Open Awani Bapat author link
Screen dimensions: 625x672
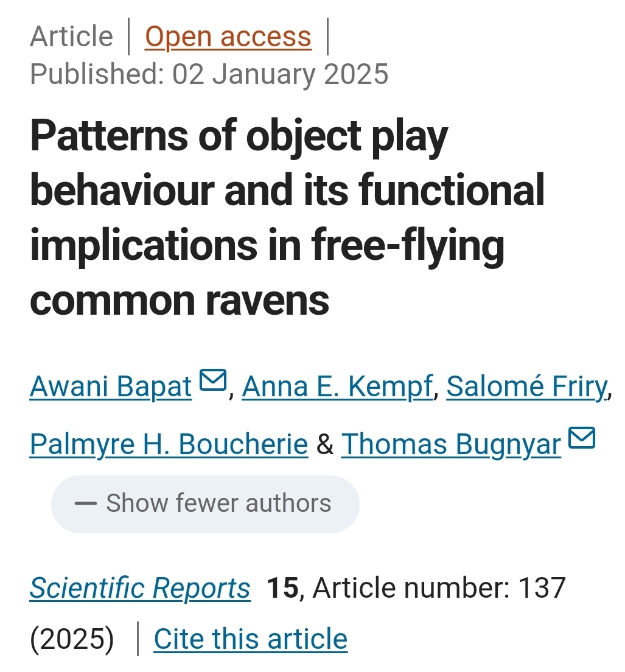tap(111, 387)
